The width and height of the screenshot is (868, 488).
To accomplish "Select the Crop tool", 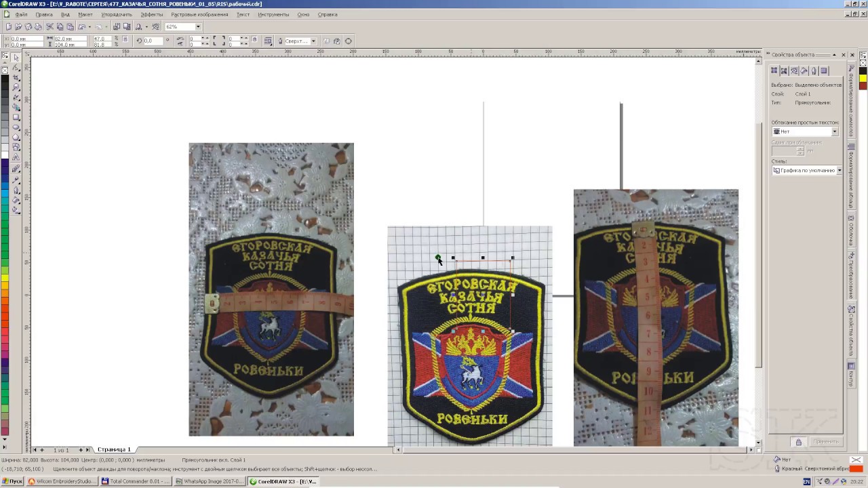I will [16, 77].
